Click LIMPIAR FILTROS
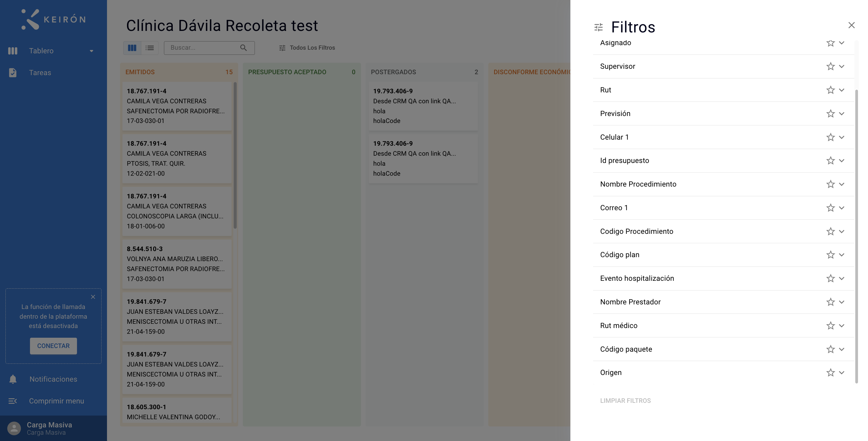This screenshot has width=868, height=441. coord(626,401)
